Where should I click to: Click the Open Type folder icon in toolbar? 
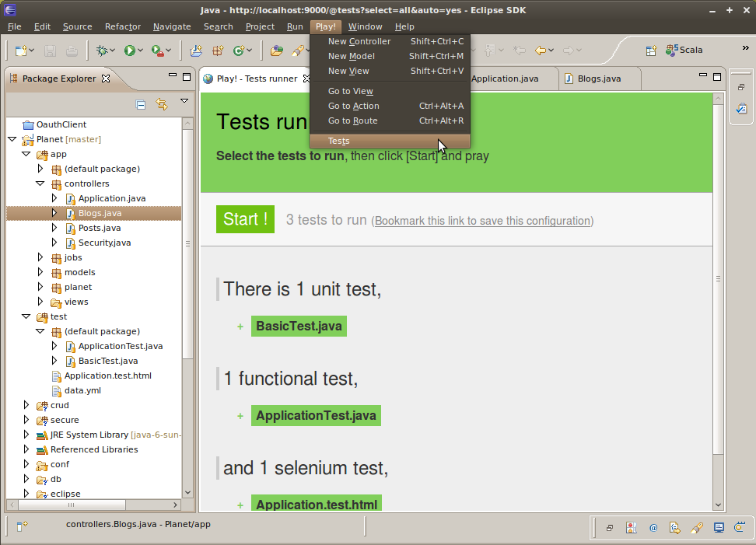pos(276,51)
